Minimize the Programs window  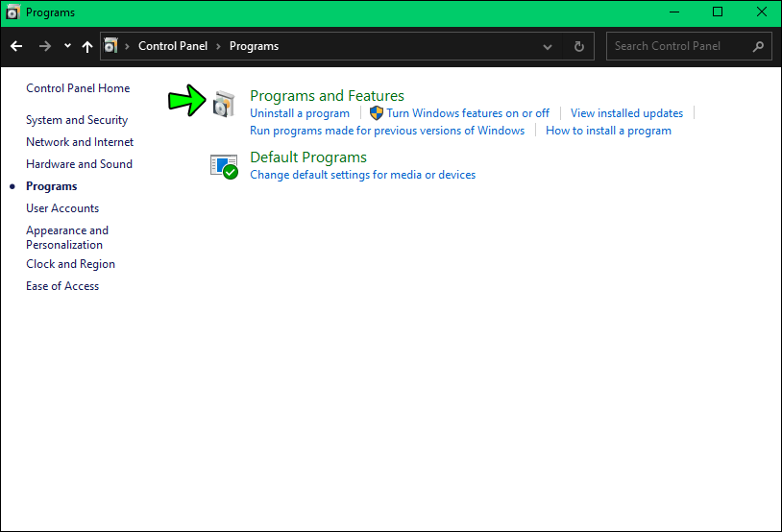[x=674, y=12]
